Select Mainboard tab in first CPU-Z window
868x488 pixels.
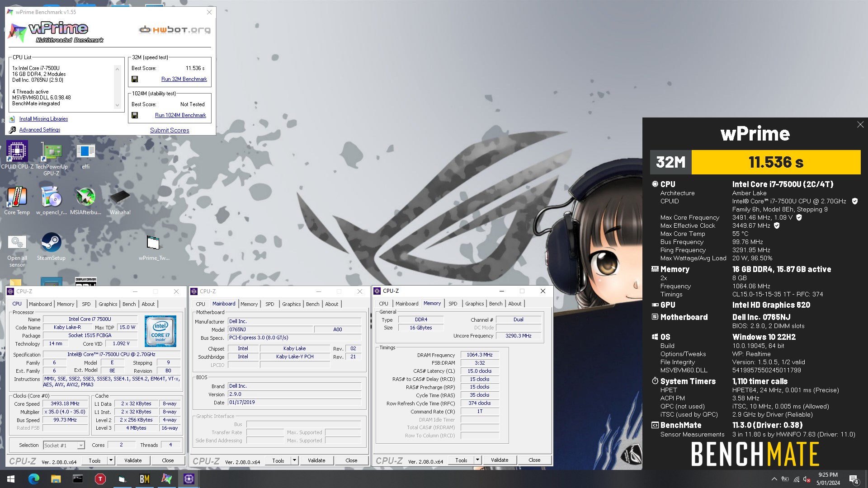[40, 304]
